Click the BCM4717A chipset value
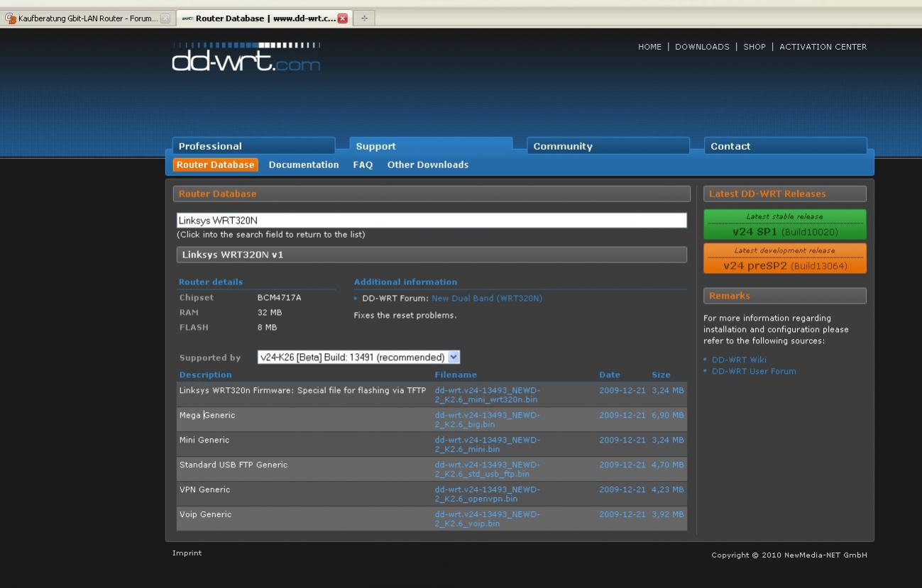 pyautogui.click(x=279, y=298)
